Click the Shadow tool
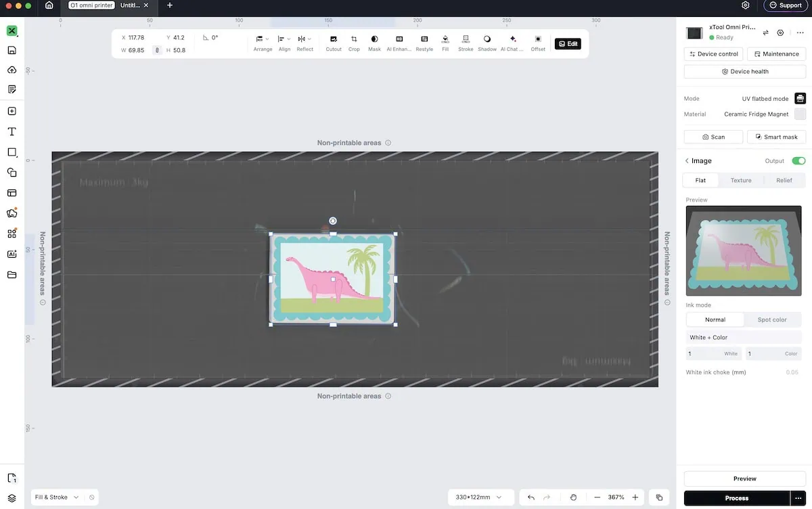This screenshot has height=509, width=812. click(x=487, y=43)
